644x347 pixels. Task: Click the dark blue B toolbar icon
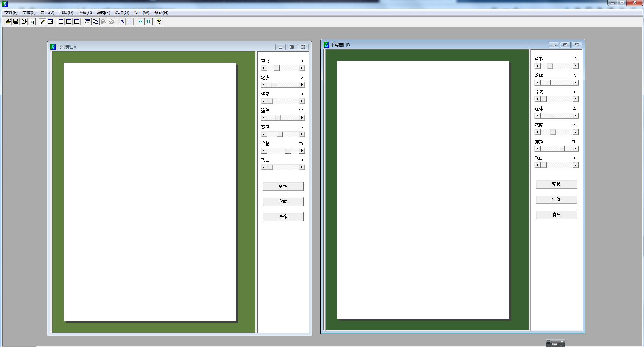[x=130, y=22]
